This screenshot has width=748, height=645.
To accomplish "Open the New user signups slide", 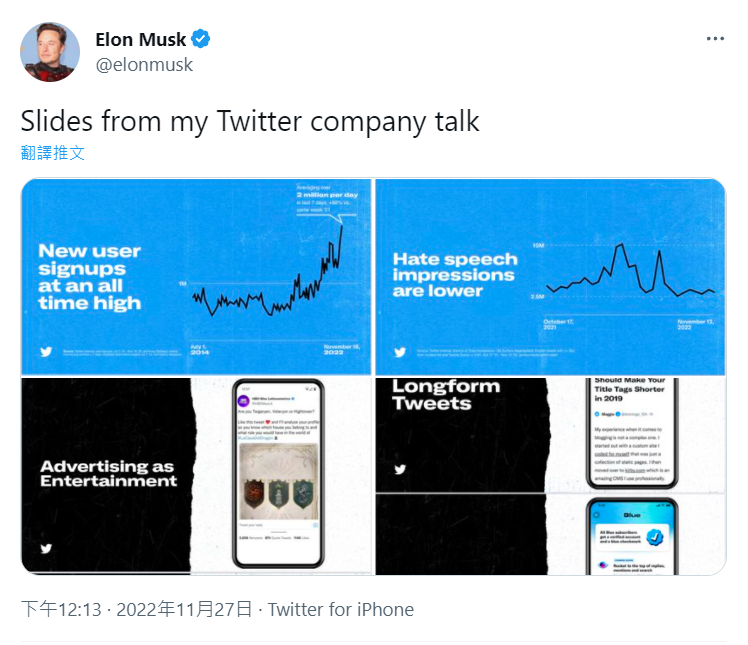I will coord(197,276).
